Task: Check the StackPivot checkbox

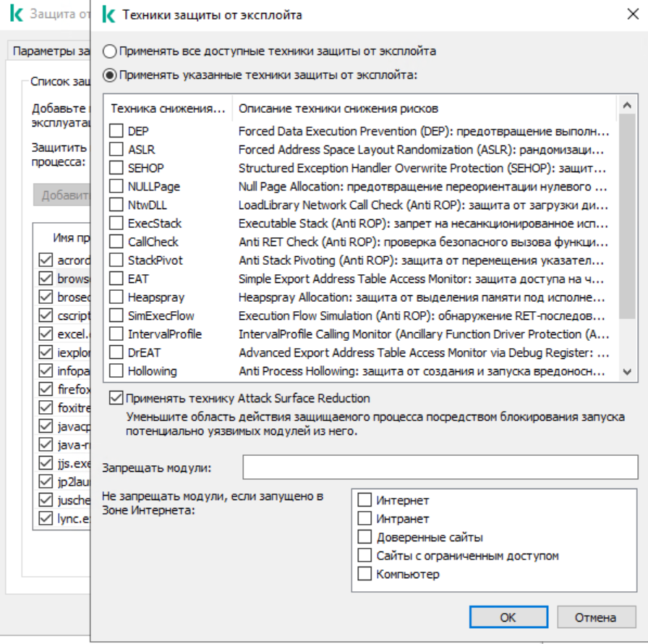Action: [116, 260]
